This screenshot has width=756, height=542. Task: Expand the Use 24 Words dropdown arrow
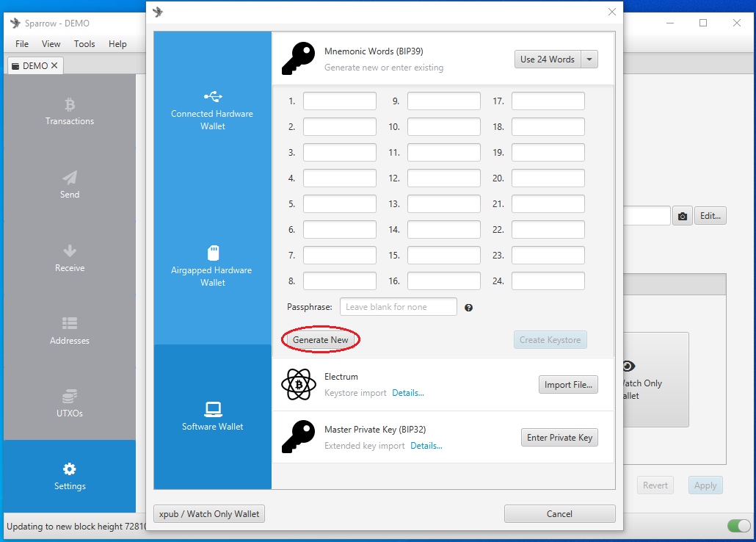pos(589,59)
